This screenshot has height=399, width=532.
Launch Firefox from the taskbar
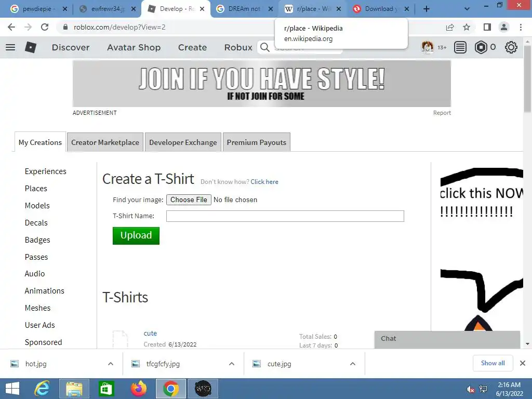click(x=139, y=389)
